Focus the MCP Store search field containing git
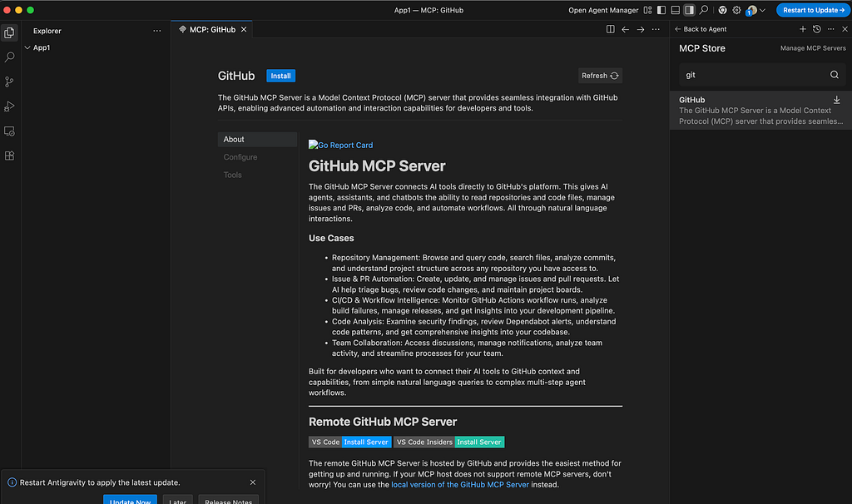The width and height of the screenshot is (852, 504). (x=760, y=75)
